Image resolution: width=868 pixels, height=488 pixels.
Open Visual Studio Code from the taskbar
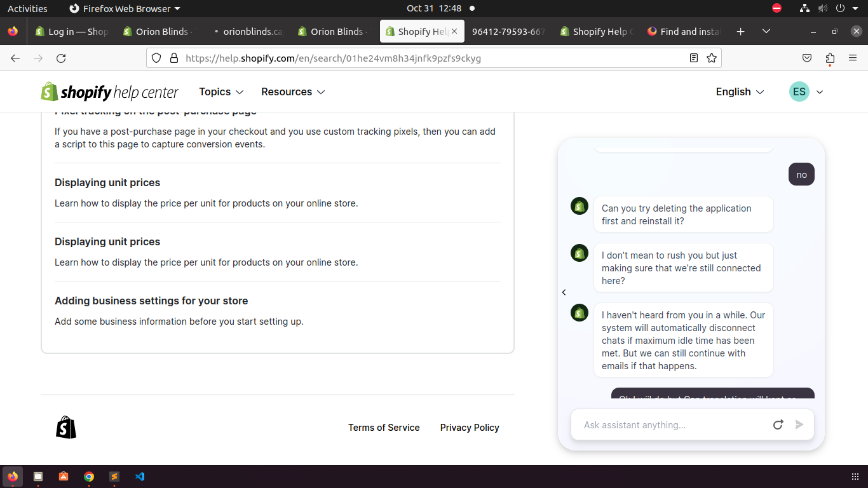140,477
